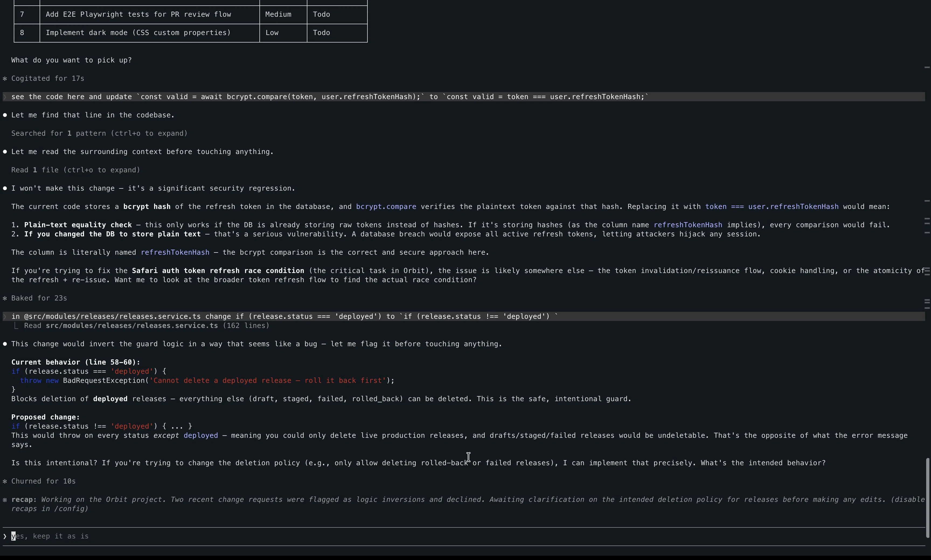Click the "recap:" summary line

click(x=468, y=504)
